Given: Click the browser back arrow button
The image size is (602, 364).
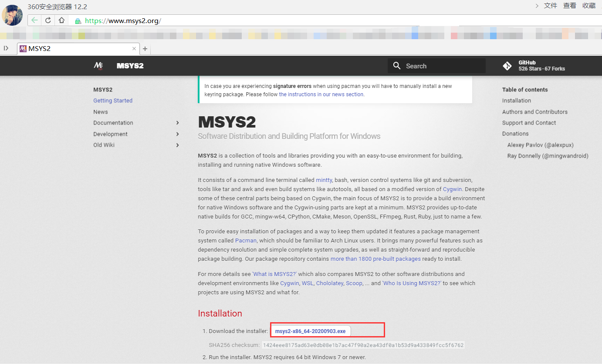Looking at the screenshot, I should pyautogui.click(x=34, y=20).
